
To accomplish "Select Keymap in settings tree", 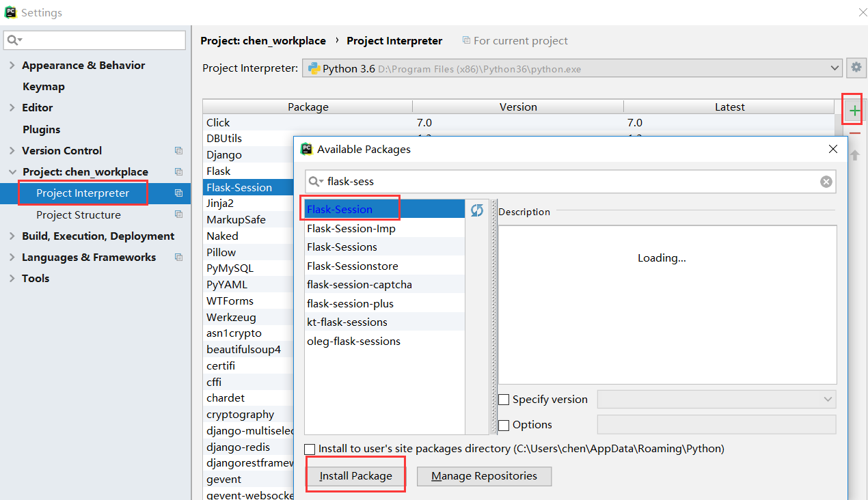I will pyautogui.click(x=44, y=87).
